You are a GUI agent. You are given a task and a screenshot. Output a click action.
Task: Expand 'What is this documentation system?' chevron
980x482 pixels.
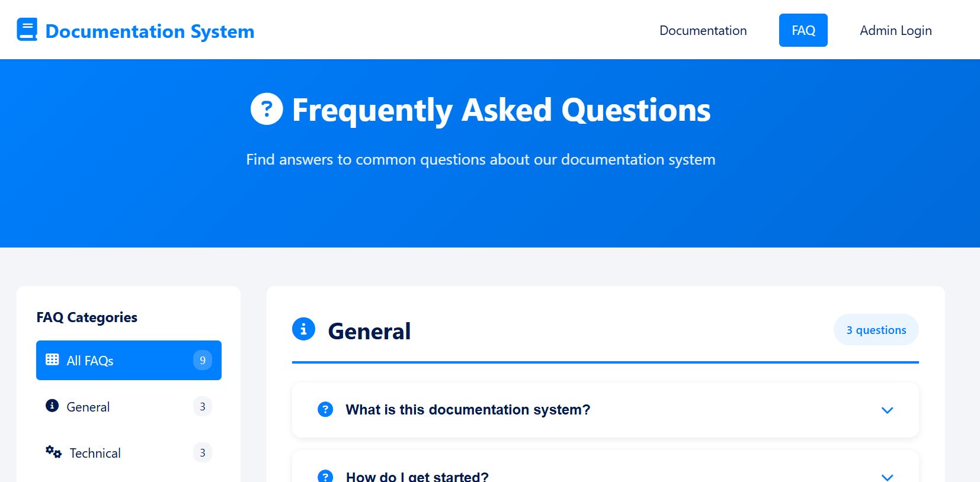click(x=887, y=410)
